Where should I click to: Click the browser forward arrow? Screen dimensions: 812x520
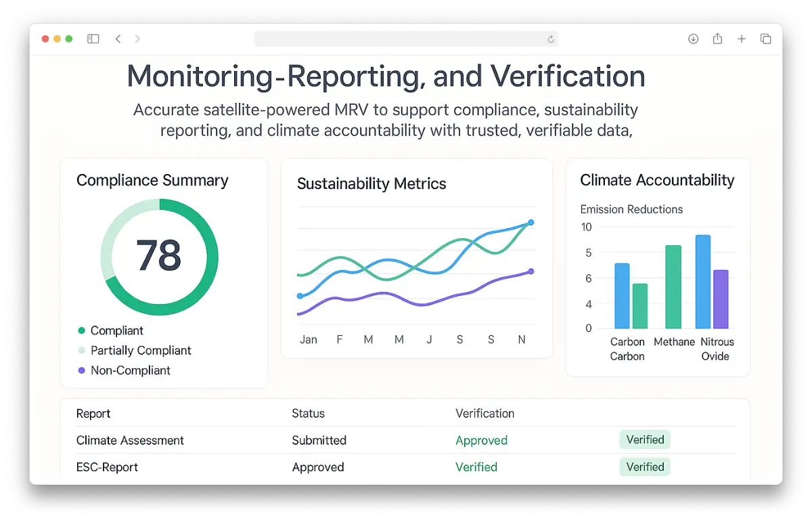(137, 39)
